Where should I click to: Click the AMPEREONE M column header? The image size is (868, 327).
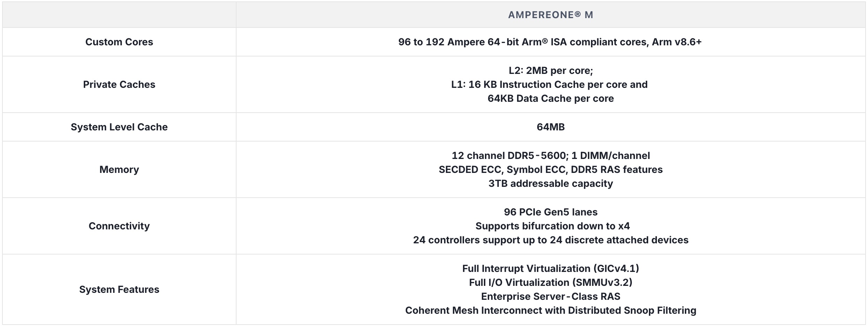(550, 15)
